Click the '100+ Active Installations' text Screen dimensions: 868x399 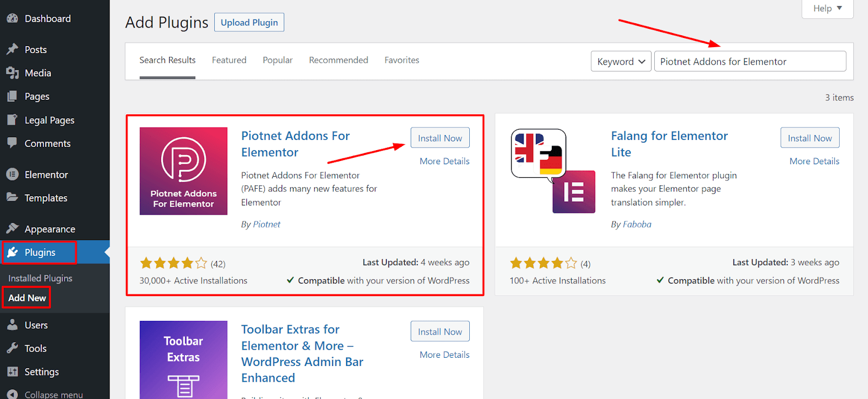coord(558,280)
